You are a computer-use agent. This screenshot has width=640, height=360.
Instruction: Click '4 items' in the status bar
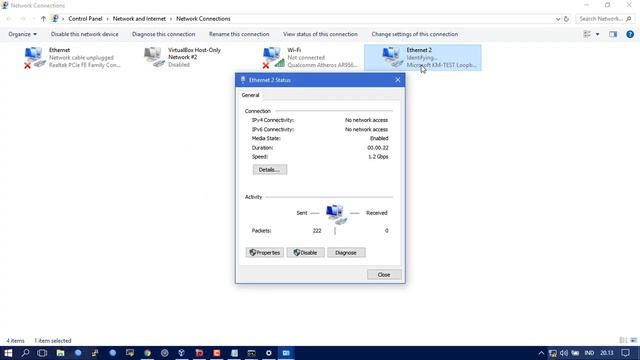click(x=15, y=340)
